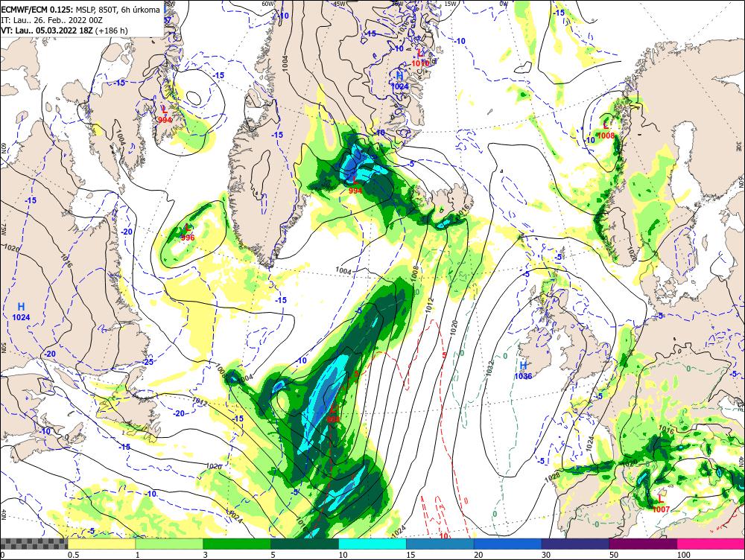The image size is (745, 560).
Task: Click the 'L 996' low pressure label
Action: click(188, 232)
